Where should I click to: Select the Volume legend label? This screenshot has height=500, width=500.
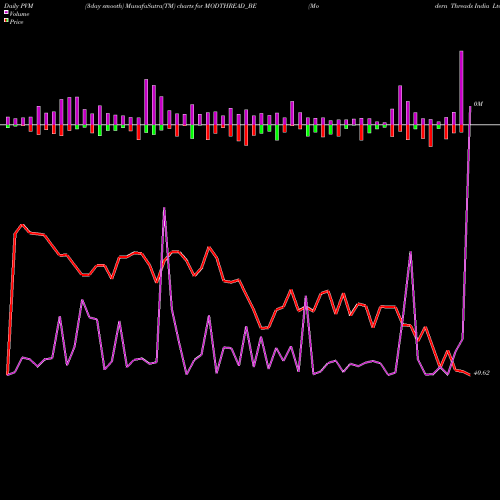tap(19, 14)
